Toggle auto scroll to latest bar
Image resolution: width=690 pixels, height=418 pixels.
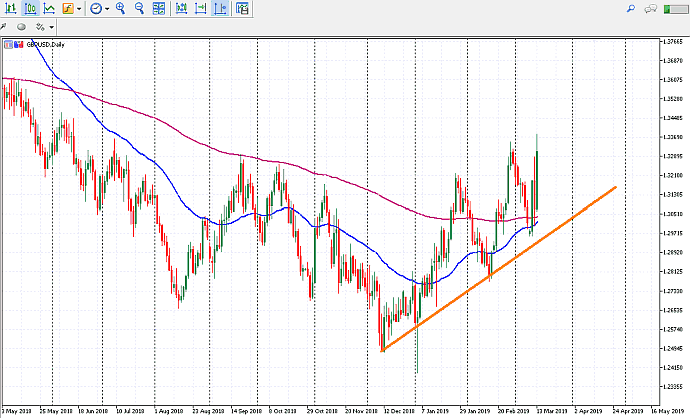point(201,9)
